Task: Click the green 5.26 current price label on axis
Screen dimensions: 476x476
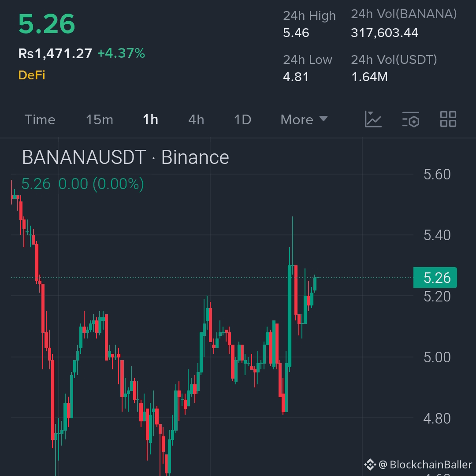Action: click(x=435, y=278)
